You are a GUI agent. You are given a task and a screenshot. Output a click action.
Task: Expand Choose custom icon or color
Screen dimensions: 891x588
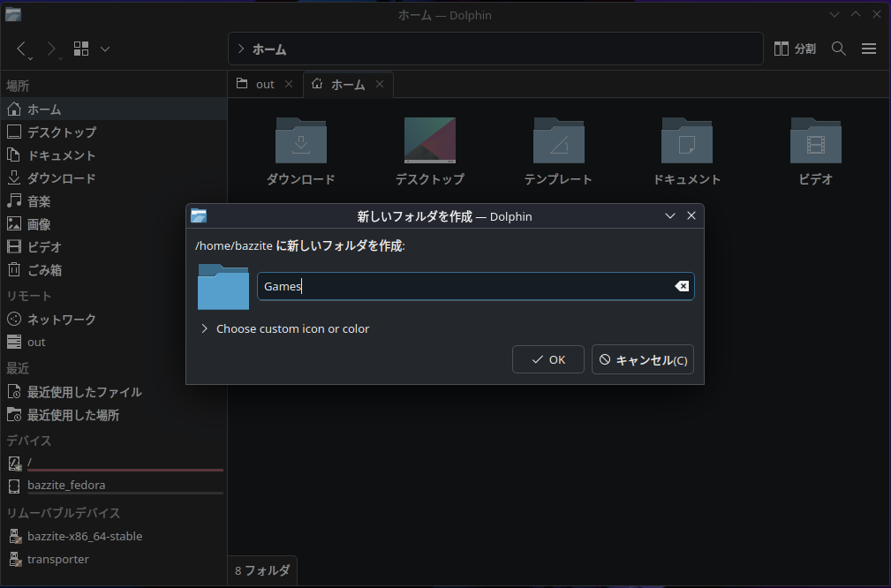point(291,328)
